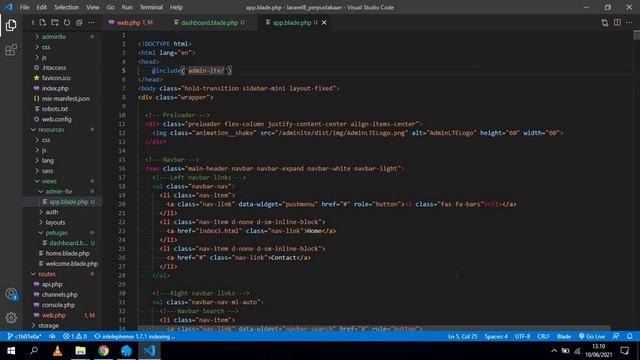Click the git branch indicator in status bar
Screen dimensions: 640x360
24,336
